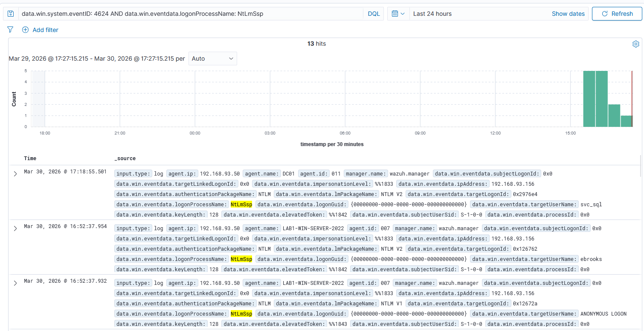Click the Show dates link
The width and height of the screenshot is (644, 331).
coord(568,14)
